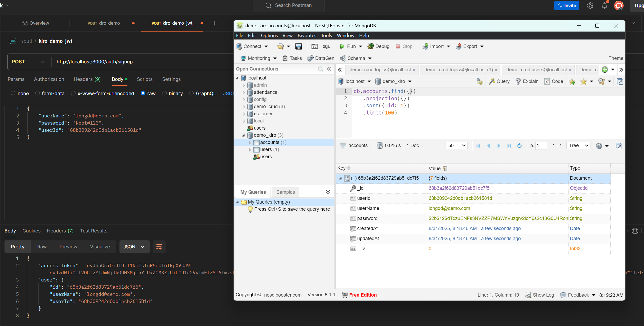Open the Scripts tab in Postman

[145, 79]
